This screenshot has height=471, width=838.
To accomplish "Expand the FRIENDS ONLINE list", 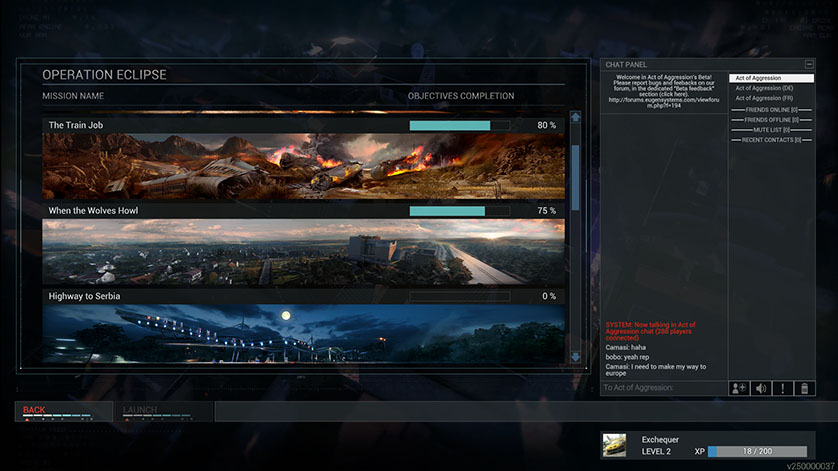I will [x=771, y=110].
